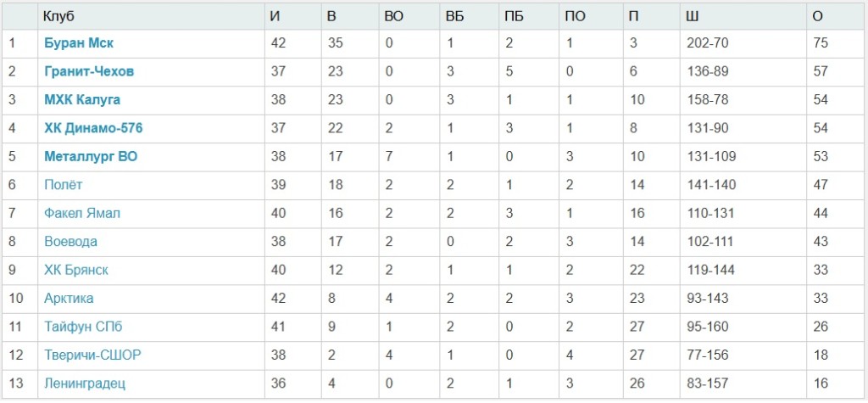868x403 pixels.
Task: Open the Полёт club link
Action: (x=64, y=185)
